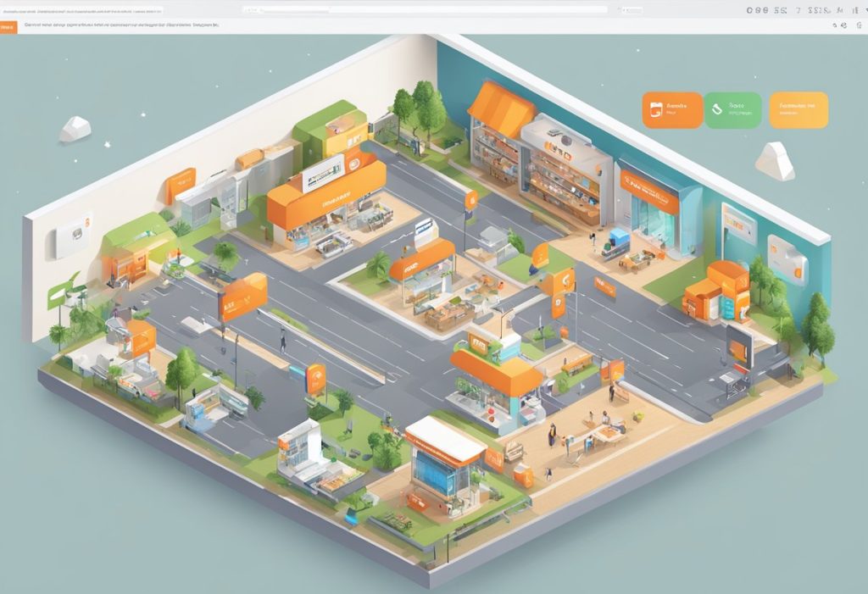
Task: Focus the browser address bar
Action: (424, 10)
